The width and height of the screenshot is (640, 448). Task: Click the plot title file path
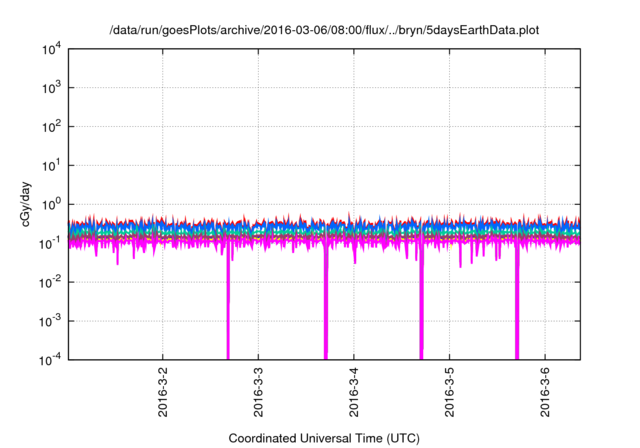click(324, 30)
